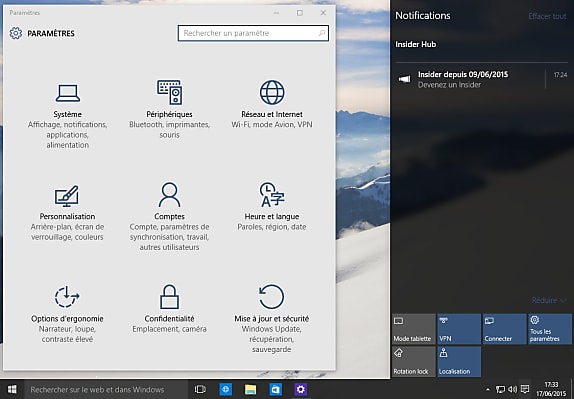Open the Système settings category
This screenshot has width=574, height=399.
pyautogui.click(x=68, y=116)
